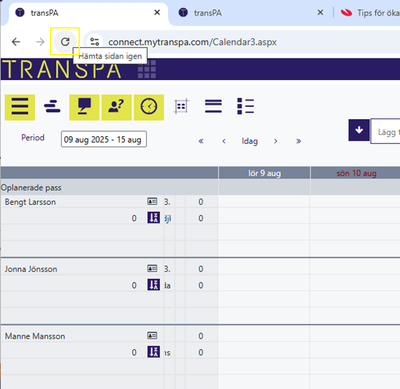This screenshot has height=389, width=400.
Task: Open the staggered bars timeline view icon
Action: [52, 107]
